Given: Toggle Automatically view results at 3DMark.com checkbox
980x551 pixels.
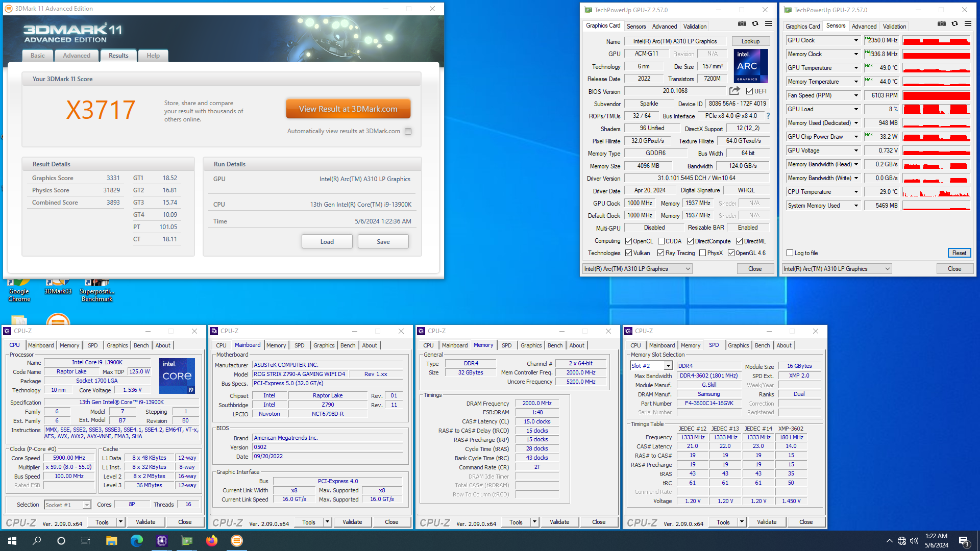Looking at the screenshot, I should pyautogui.click(x=408, y=132).
